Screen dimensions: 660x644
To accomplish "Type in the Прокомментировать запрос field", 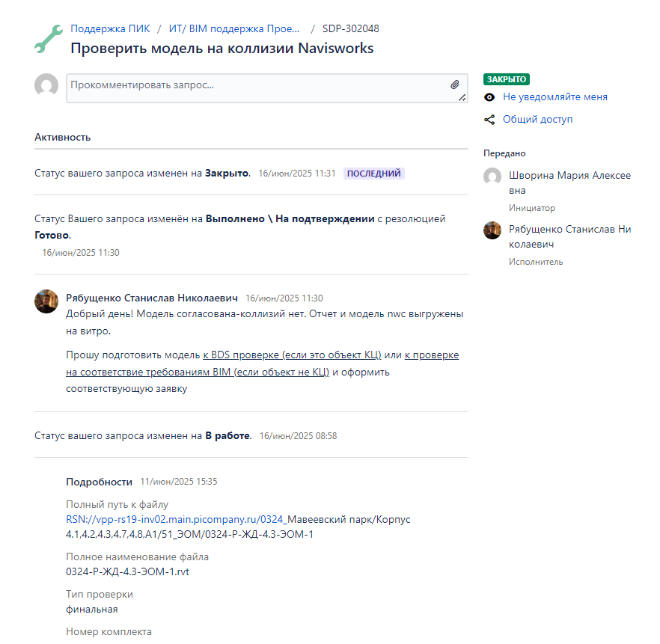I will [x=254, y=87].
